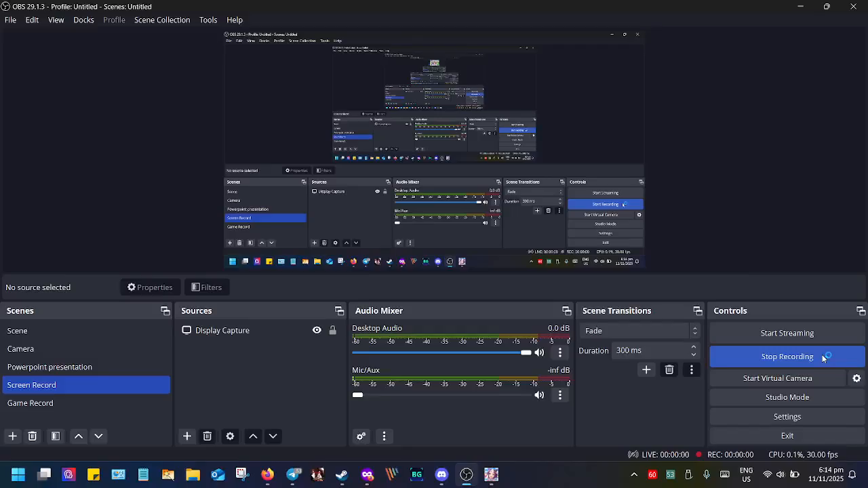The image size is (868, 488).
Task: Open the Desktop Audio options menu
Action: click(560, 352)
